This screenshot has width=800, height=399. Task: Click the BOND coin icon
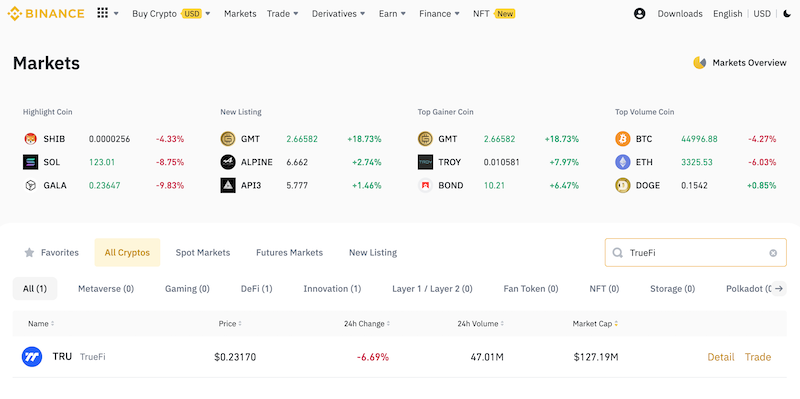tap(425, 185)
